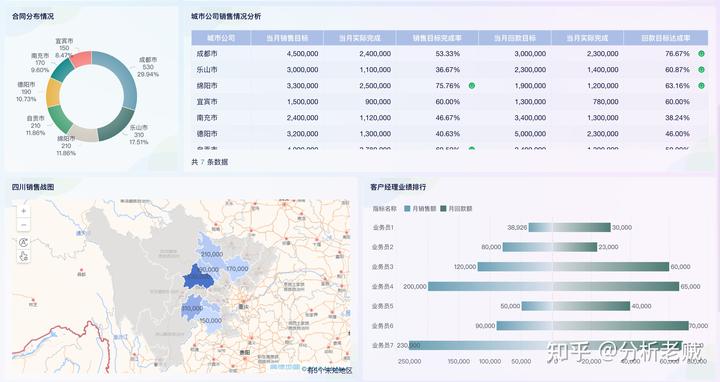This screenshot has height=382, width=720.
Task: Select the 南充市 table row name
Action: coord(207,118)
